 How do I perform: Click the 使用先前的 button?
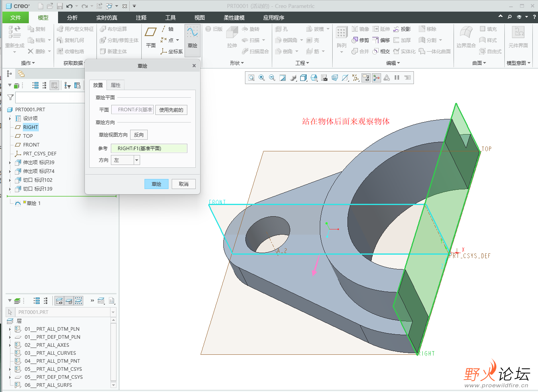point(171,110)
